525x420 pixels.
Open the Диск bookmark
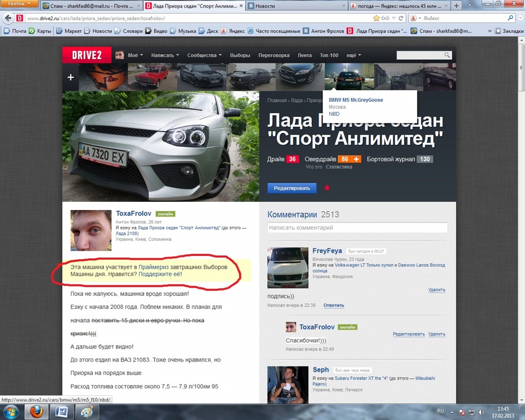click(208, 31)
